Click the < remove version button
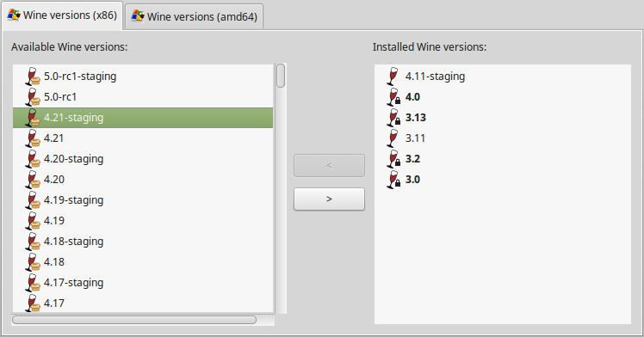Screen dimensions: 644x337 329,165
